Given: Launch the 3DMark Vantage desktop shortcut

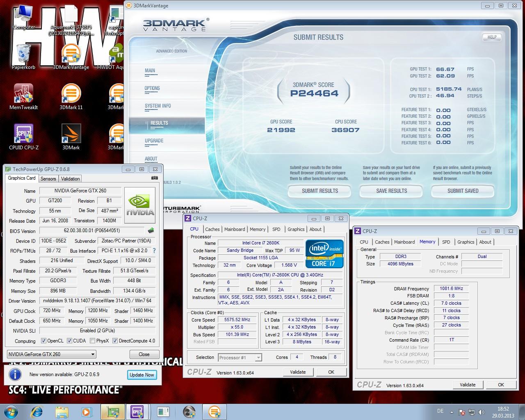Looking at the screenshot, I should click(71, 57).
